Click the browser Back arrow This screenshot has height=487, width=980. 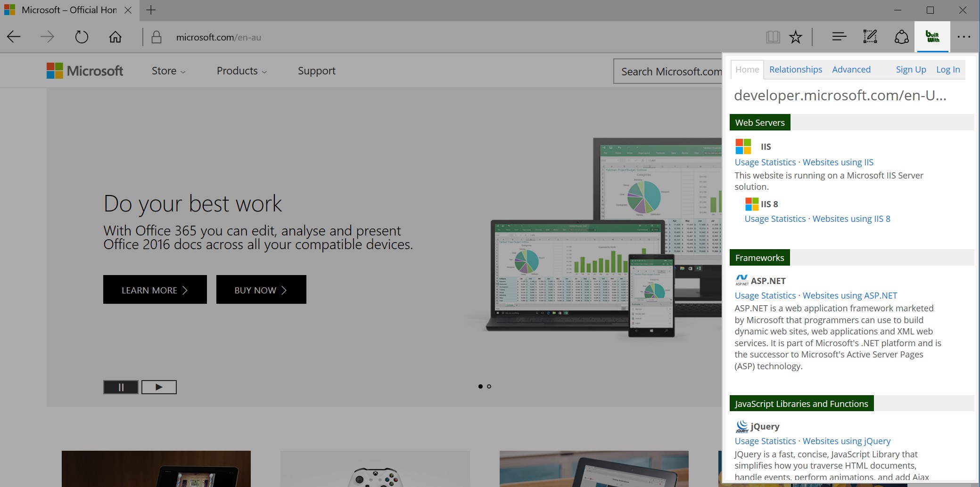(x=14, y=37)
